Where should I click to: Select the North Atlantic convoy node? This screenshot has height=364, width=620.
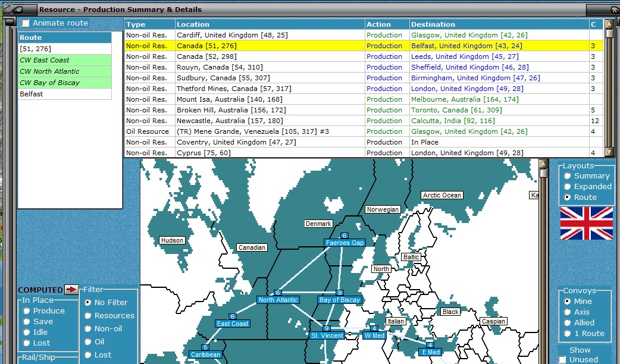click(278, 300)
